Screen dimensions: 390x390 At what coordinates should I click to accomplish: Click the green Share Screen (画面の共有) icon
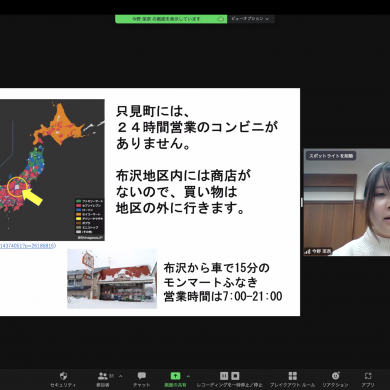click(x=175, y=376)
